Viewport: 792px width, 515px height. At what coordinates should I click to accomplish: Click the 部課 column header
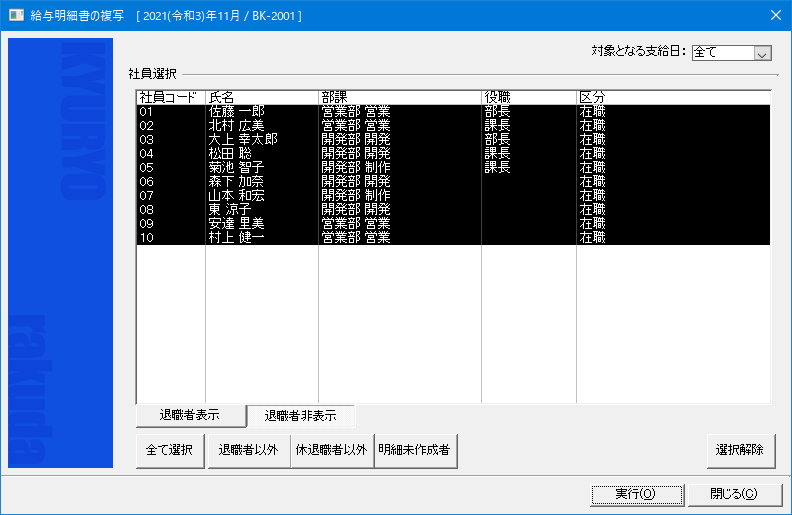tap(399, 97)
